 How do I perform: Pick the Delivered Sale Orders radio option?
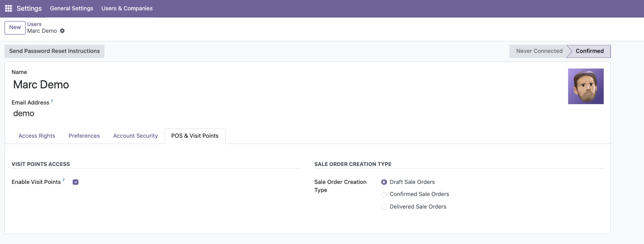[x=384, y=207]
